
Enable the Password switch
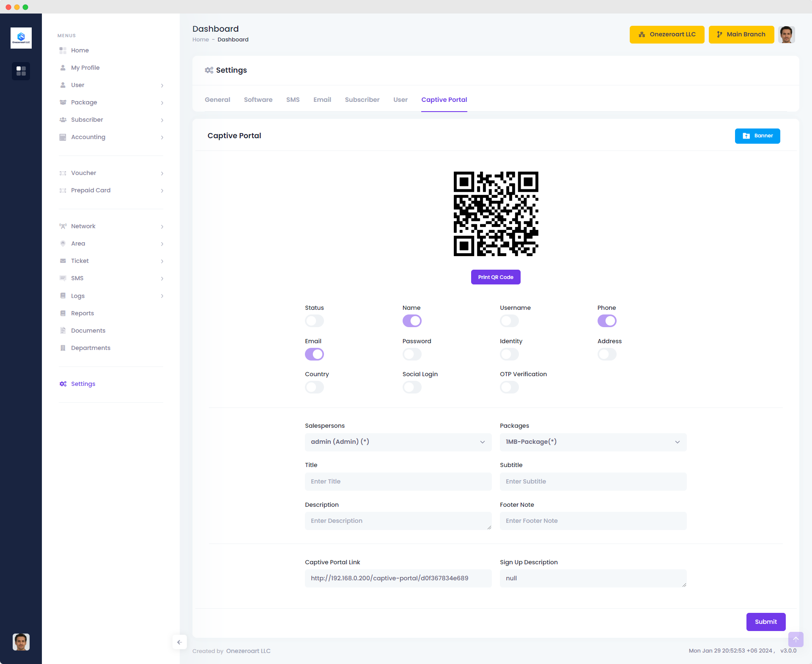click(412, 354)
